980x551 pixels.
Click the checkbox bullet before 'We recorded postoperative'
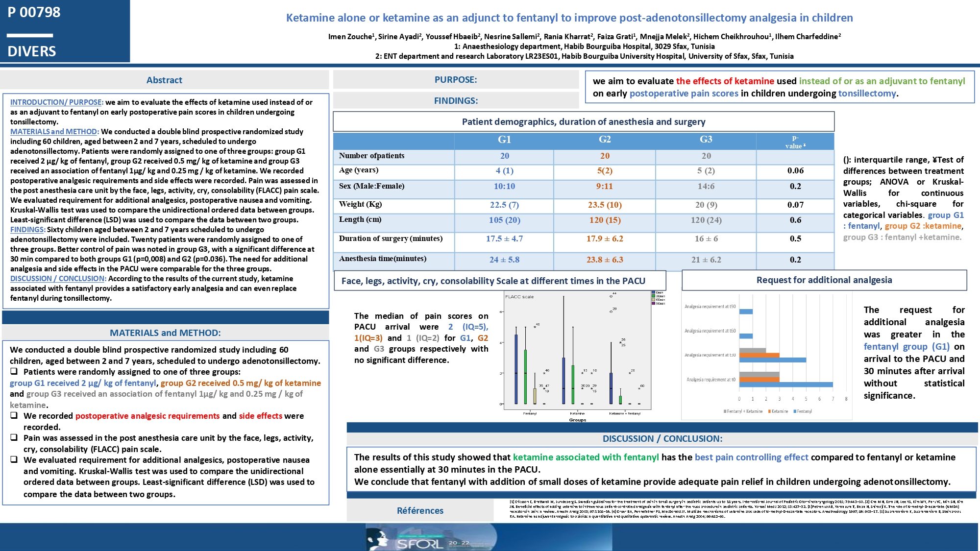click(x=14, y=415)
